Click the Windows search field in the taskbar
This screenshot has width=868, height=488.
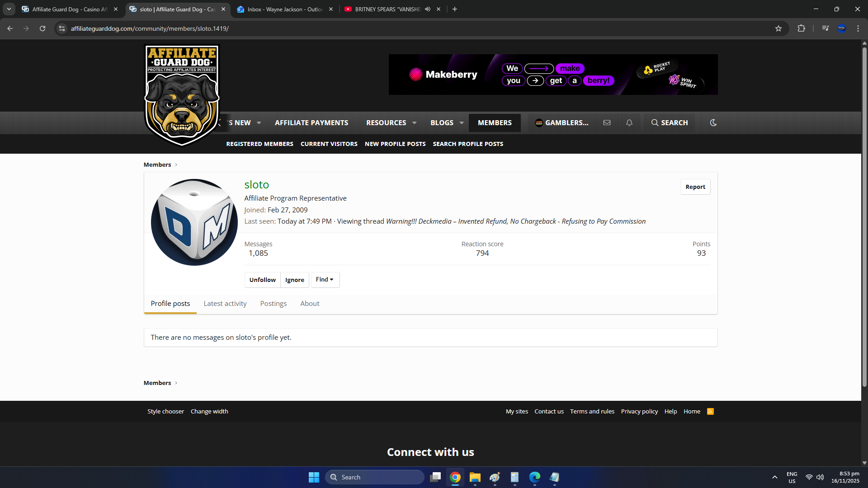375,477
